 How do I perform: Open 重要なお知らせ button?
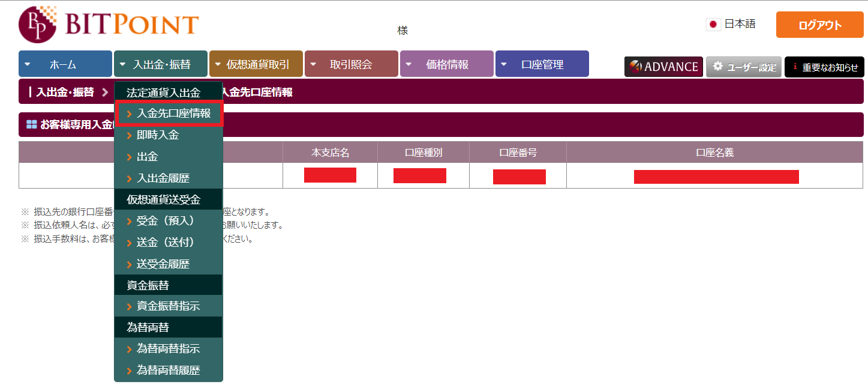point(824,67)
